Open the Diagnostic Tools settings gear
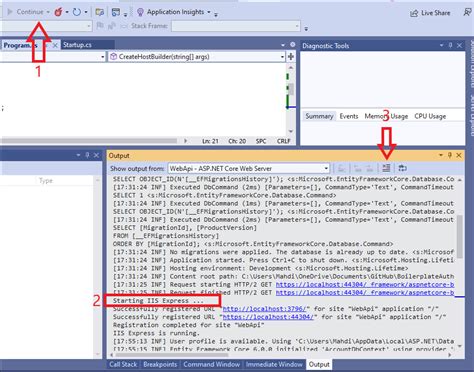Viewport: 474px width, 372px height. pyautogui.click(x=292, y=45)
